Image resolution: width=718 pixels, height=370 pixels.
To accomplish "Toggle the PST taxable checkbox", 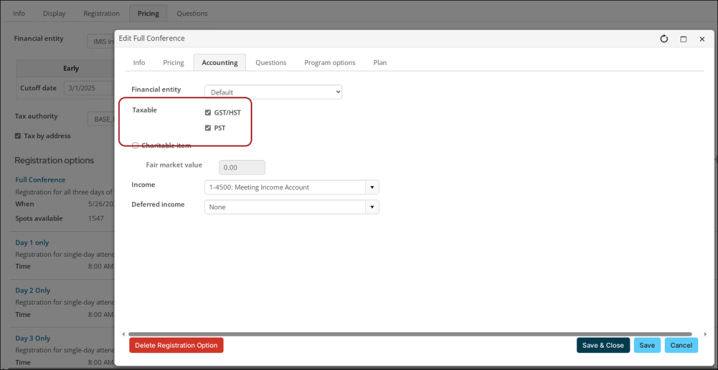I will click(208, 128).
